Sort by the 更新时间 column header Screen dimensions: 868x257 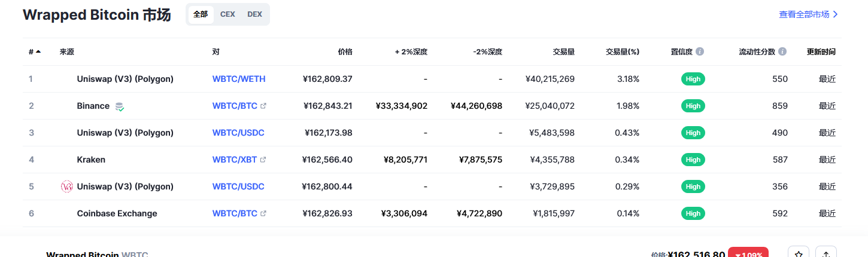click(x=821, y=52)
